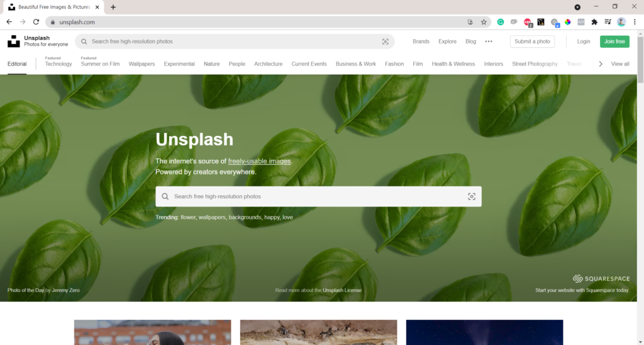Open visual search in top search bar

386,42
